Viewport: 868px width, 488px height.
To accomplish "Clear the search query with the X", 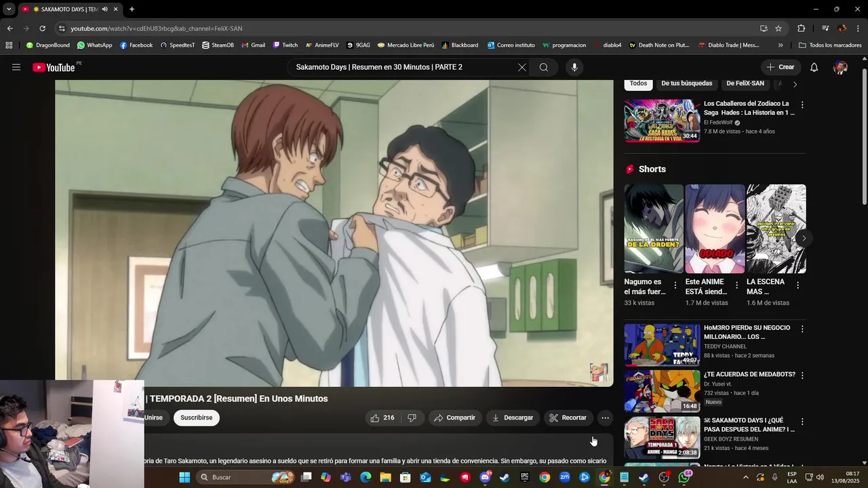I will (521, 67).
